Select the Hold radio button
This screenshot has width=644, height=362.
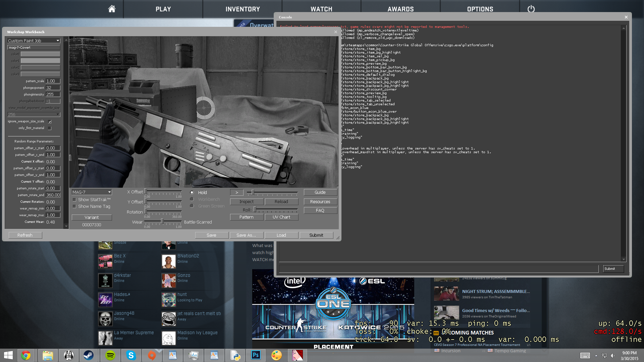(192, 192)
